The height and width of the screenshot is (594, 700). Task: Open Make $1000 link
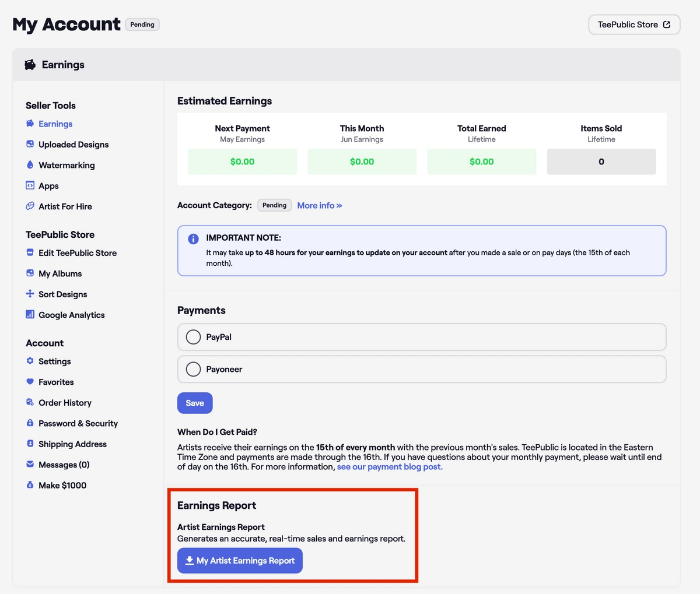62,486
